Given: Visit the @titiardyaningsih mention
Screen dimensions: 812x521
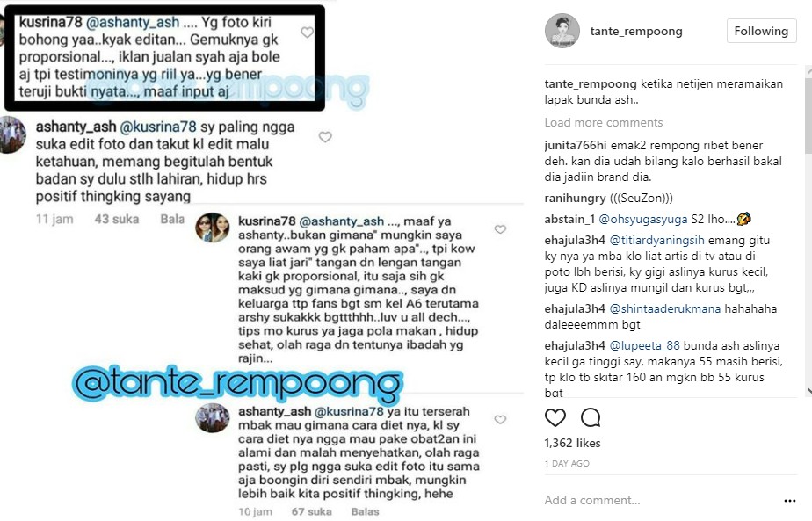Looking at the screenshot, I should pyautogui.click(x=656, y=241).
